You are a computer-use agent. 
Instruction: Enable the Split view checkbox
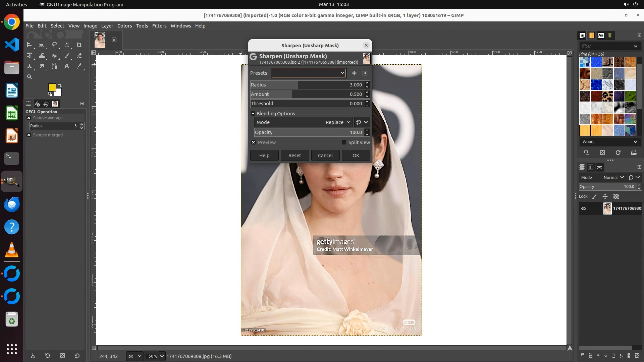(x=344, y=142)
